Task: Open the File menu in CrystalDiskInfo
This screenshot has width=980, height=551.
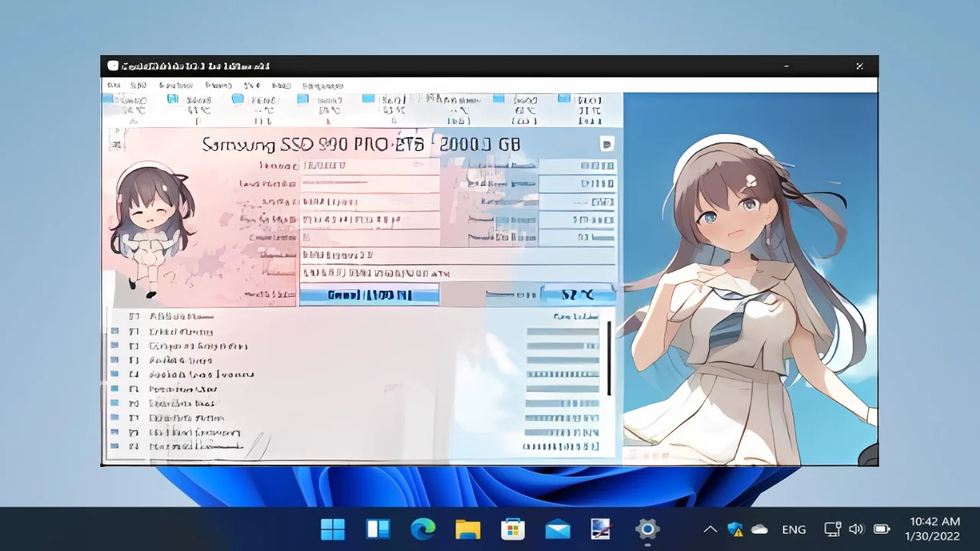Action: point(113,86)
